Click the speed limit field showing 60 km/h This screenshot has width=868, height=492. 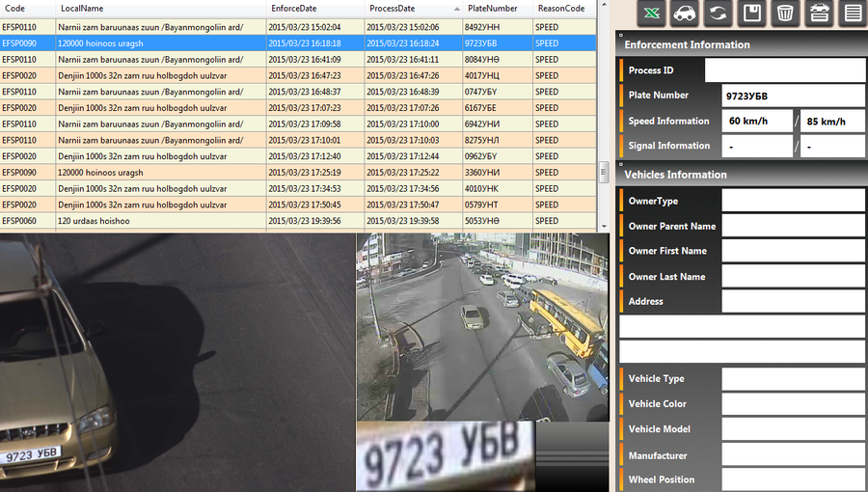[757, 121]
